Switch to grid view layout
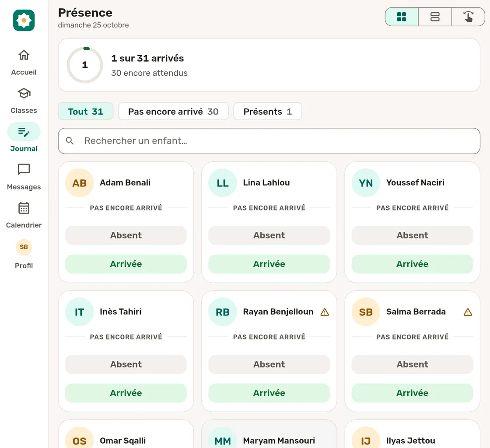This screenshot has width=490, height=448. pos(402,17)
